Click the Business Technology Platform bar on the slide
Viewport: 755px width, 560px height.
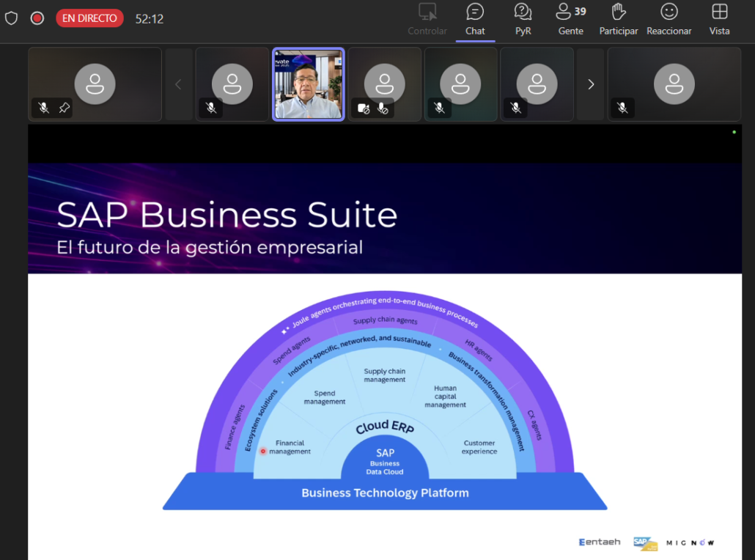(385, 493)
